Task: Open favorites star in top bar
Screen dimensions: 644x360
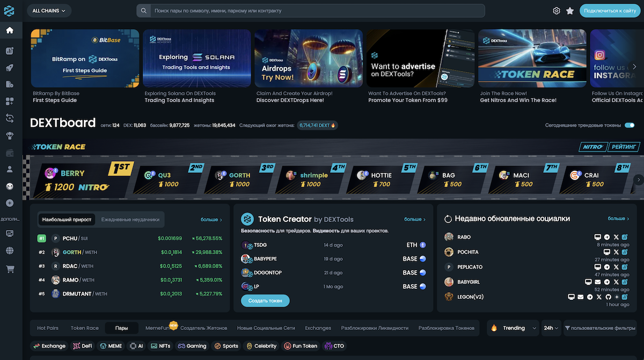Action: pos(570,11)
